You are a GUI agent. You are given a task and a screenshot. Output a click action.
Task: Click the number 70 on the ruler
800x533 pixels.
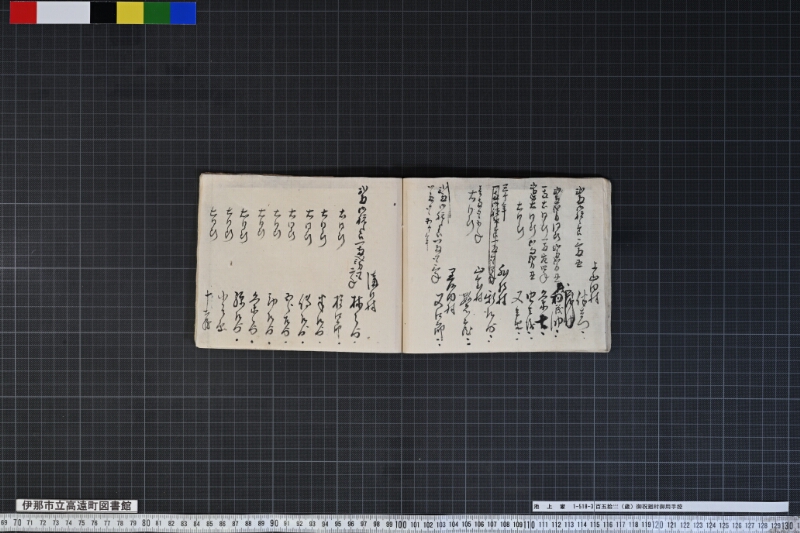pos(17,523)
